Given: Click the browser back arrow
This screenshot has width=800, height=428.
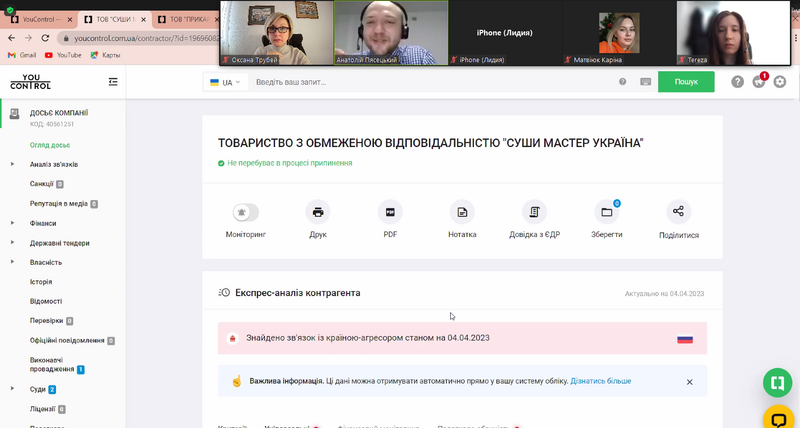Looking at the screenshot, I should pos(11,38).
